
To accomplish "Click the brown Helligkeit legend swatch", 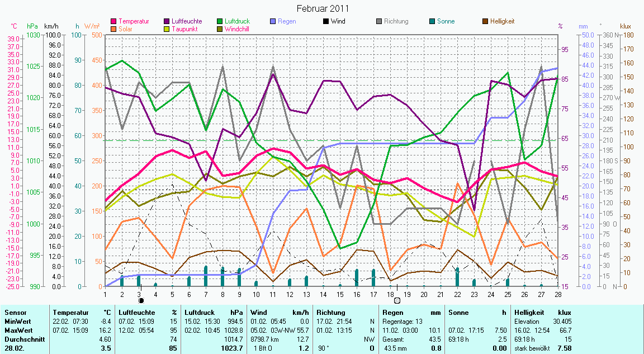I will click(x=484, y=21).
